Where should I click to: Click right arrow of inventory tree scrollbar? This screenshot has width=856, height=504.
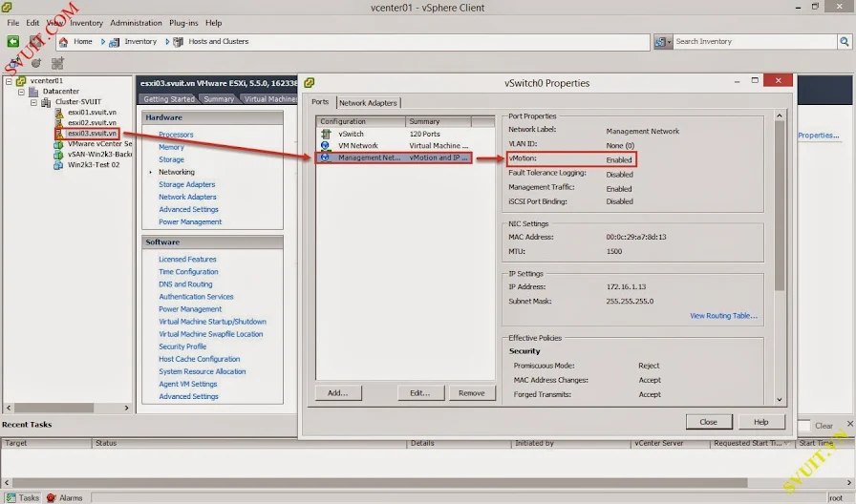click(x=127, y=408)
